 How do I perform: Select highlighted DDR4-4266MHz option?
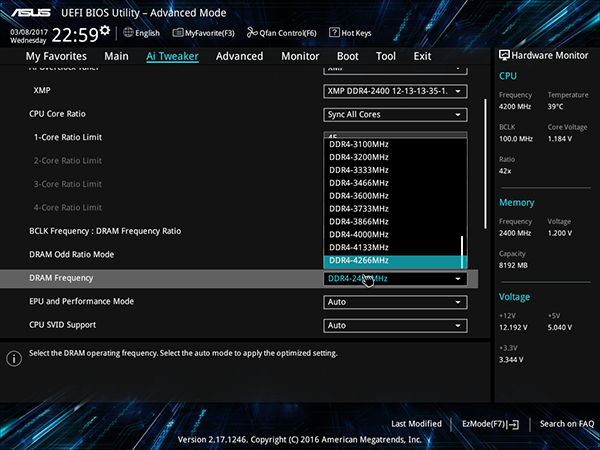click(392, 261)
